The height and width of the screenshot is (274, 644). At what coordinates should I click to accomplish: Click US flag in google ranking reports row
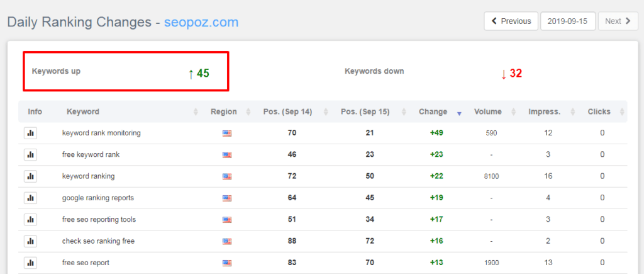(227, 198)
